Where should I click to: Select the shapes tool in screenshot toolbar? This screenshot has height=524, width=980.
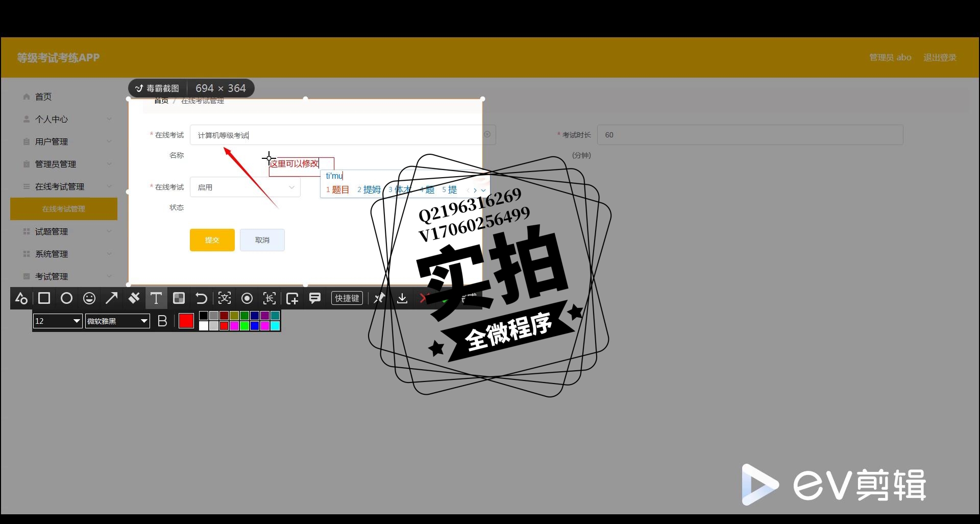21,298
